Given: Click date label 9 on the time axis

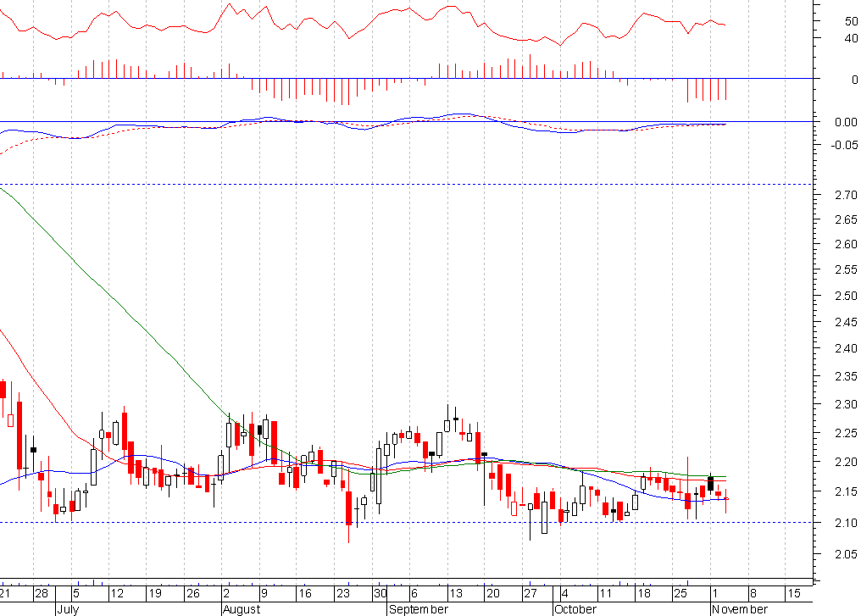Looking at the screenshot, I should pyautogui.click(x=264, y=593).
